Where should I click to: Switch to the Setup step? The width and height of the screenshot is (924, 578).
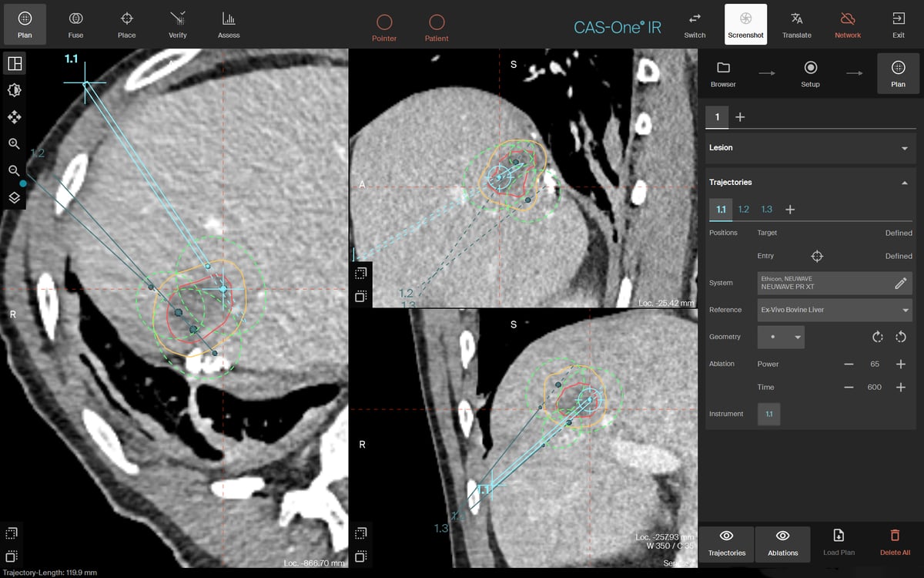coord(810,73)
